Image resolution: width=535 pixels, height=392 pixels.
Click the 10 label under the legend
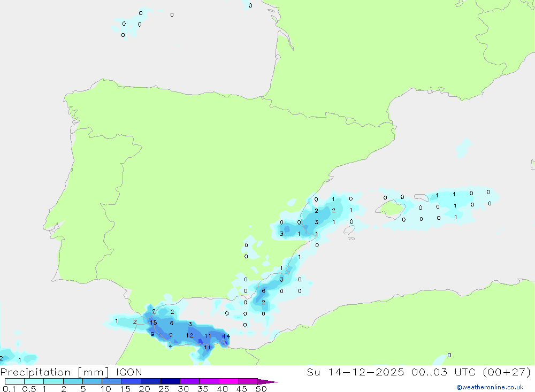pyautogui.click(x=106, y=389)
